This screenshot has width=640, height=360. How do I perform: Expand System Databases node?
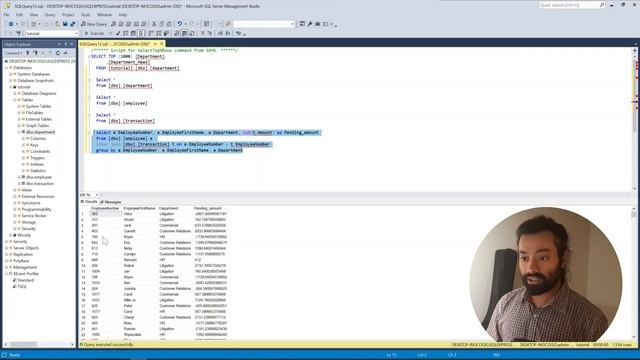[x=11, y=74]
